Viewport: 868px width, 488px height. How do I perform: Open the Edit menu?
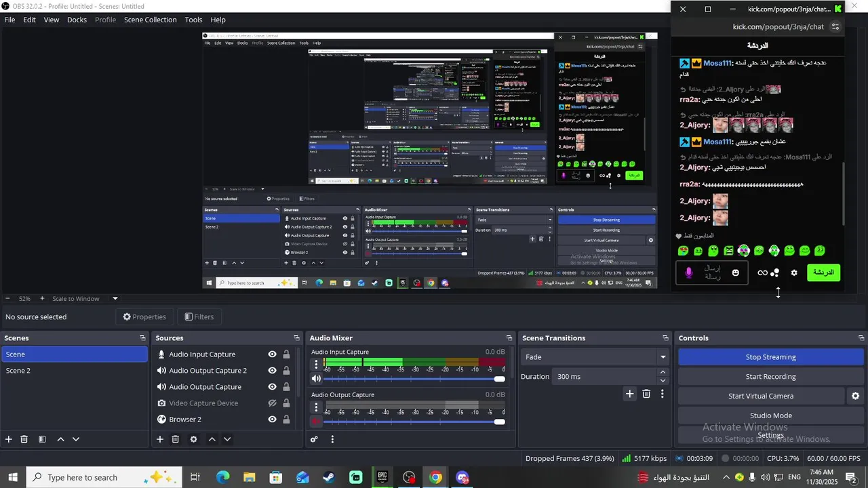30,20
